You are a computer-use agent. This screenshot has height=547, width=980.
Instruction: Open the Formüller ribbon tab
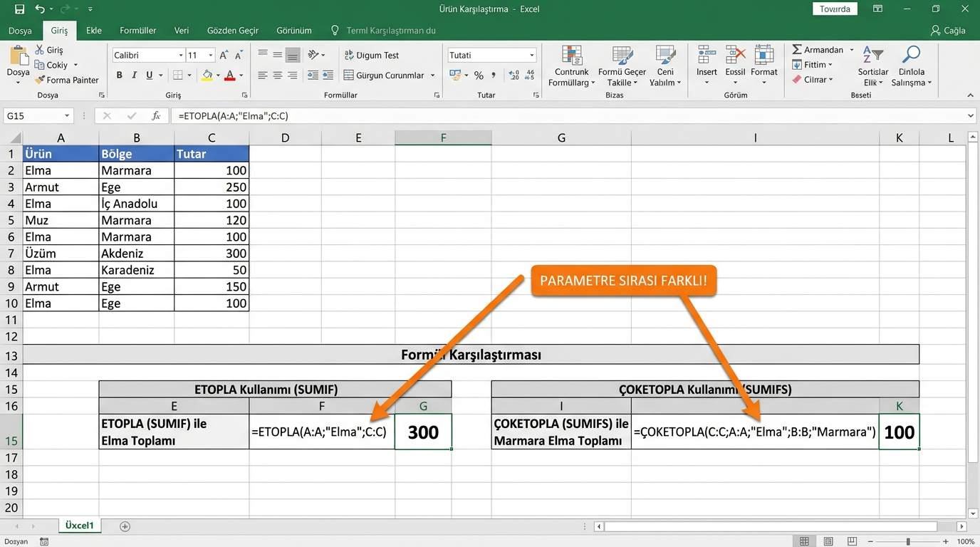pos(137,31)
